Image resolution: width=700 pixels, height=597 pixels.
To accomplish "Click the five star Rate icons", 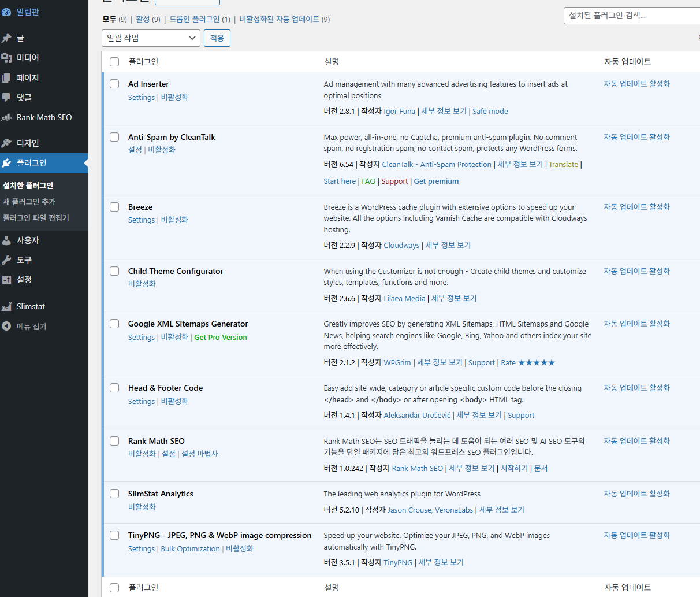I will click(537, 362).
